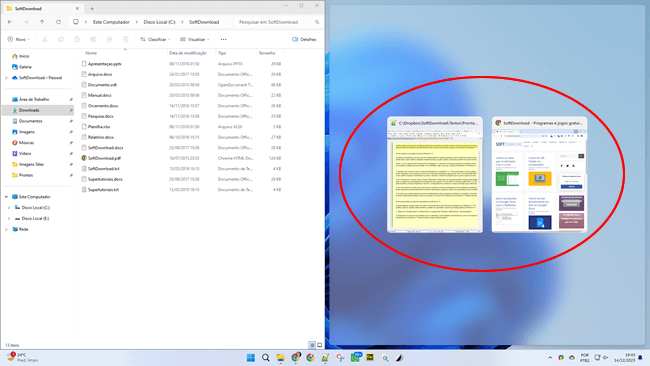Open the weather widget showing 24°C
Viewport: 650px width, 366px height.
tap(22, 357)
